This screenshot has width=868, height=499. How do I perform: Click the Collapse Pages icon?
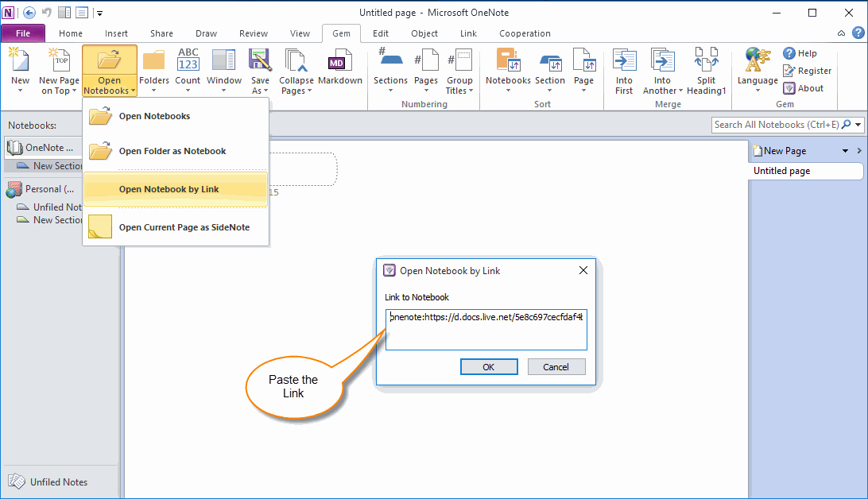click(x=296, y=60)
